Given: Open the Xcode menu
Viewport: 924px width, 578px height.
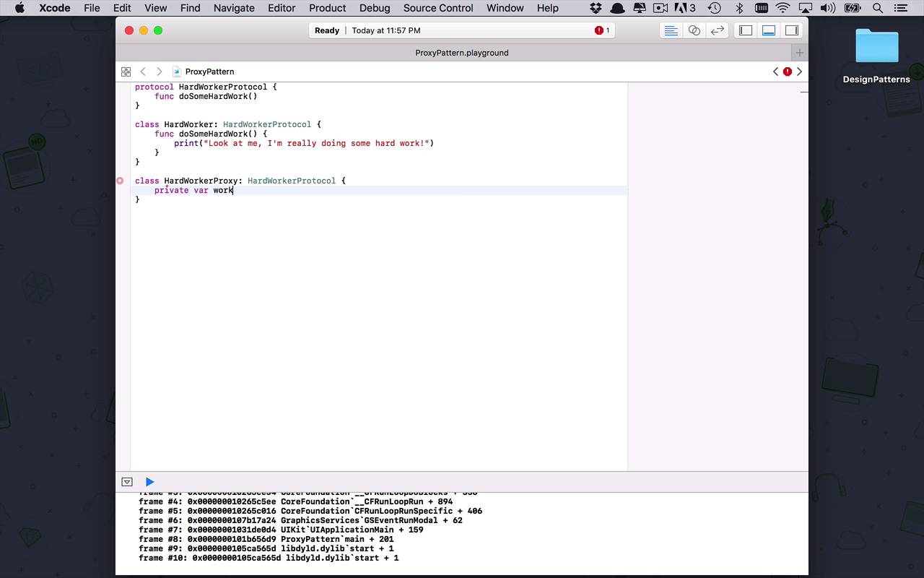Looking at the screenshot, I should (x=54, y=8).
